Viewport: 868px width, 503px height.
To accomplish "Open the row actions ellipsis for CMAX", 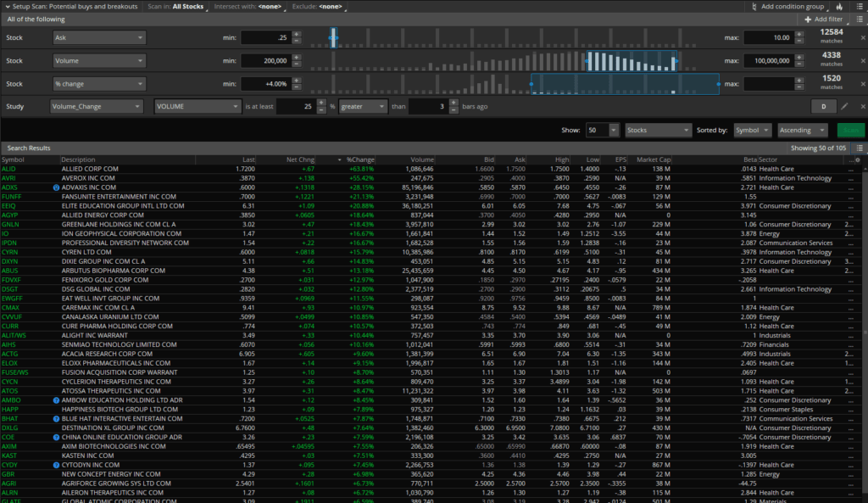I will point(851,308).
